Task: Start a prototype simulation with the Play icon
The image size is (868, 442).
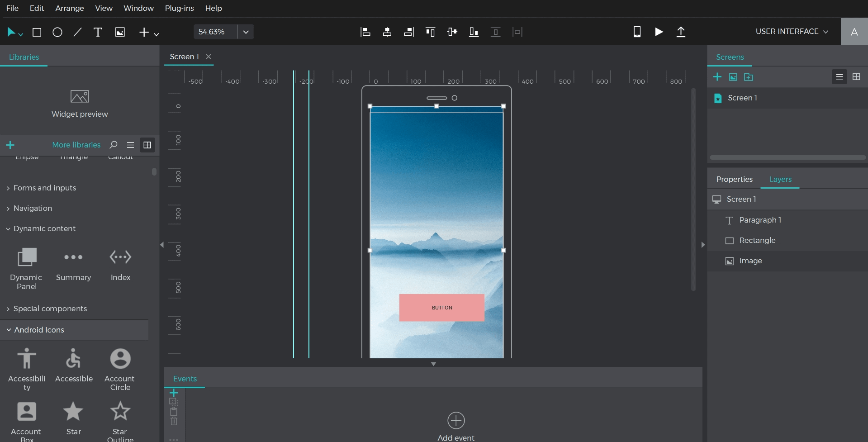Action: (659, 32)
